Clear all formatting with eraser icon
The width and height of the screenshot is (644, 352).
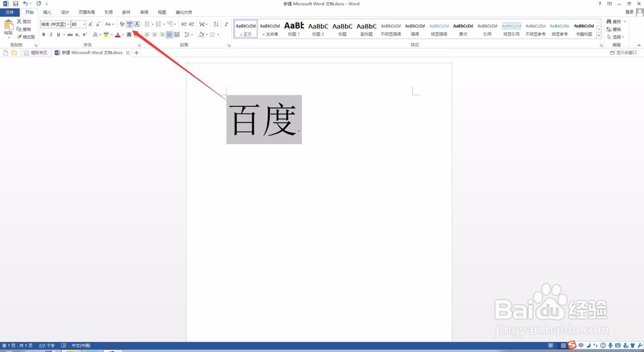point(122,24)
